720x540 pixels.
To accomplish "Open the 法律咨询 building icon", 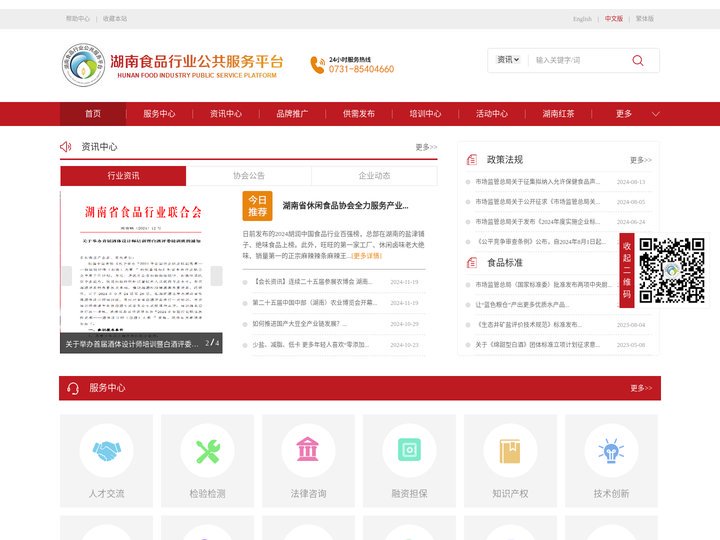I will tap(308, 450).
